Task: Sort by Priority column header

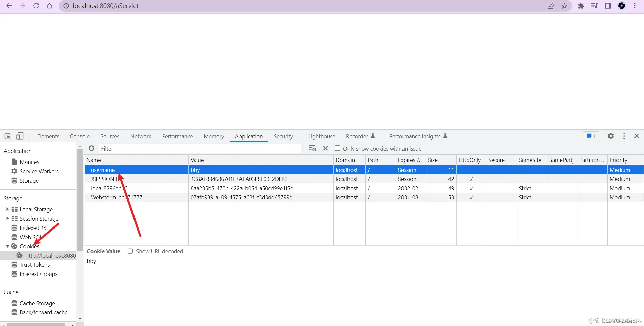Action: pos(626,160)
